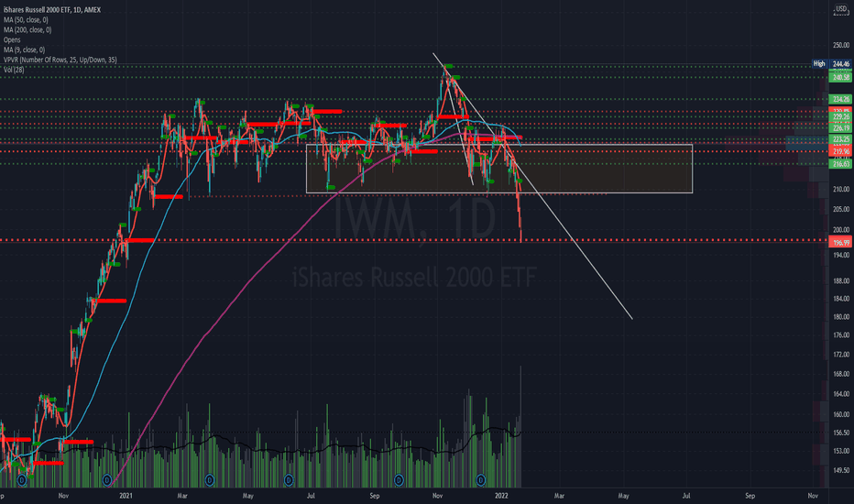The height and width of the screenshot is (504, 854).
Task: Click the 205.00 price axis value
Action: click(841, 209)
